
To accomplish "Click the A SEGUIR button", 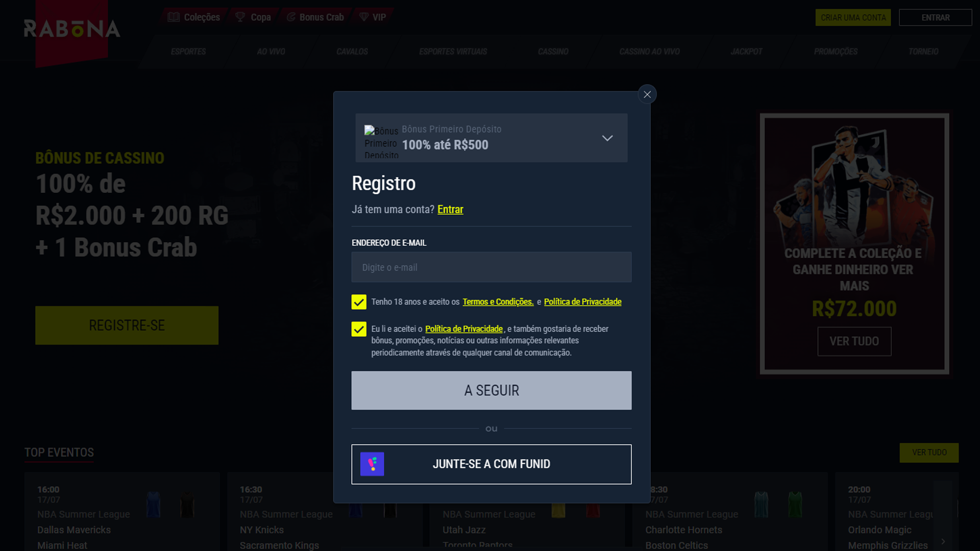I will click(491, 390).
